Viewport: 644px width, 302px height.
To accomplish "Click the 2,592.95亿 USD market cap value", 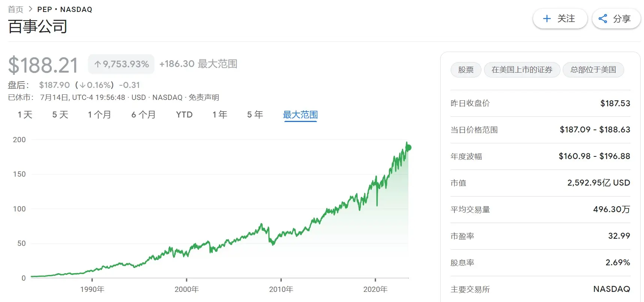I will [x=599, y=183].
